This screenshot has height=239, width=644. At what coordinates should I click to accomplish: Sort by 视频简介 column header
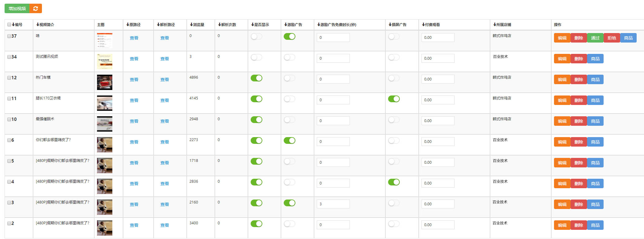tap(45, 24)
